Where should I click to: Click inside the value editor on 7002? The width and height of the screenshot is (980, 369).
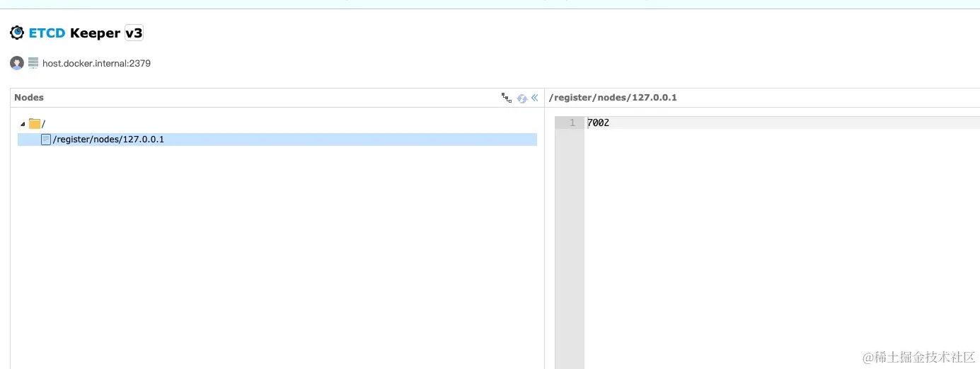click(598, 123)
